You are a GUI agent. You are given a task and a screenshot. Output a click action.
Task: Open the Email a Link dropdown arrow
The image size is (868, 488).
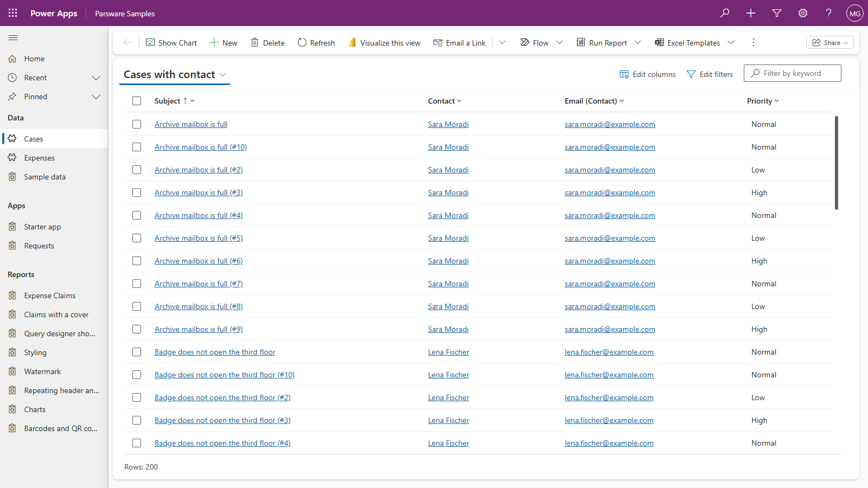point(502,42)
